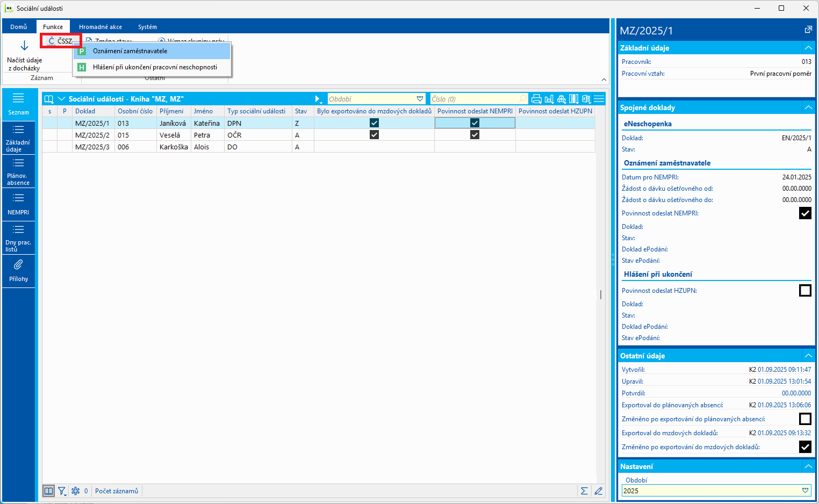This screenshot has height=504, width=819.
Task: Toggle Změněno po exportování do plánovaných absencí
Action: tap(805, 419)
